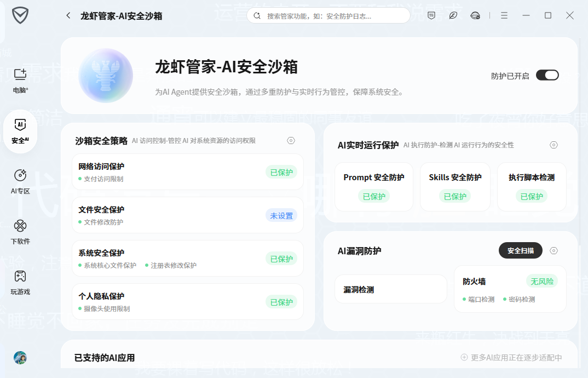Click 未设置 status on 文件安全保护
Viewport: 588px width, 378px height.
click(x=281, y=216)
